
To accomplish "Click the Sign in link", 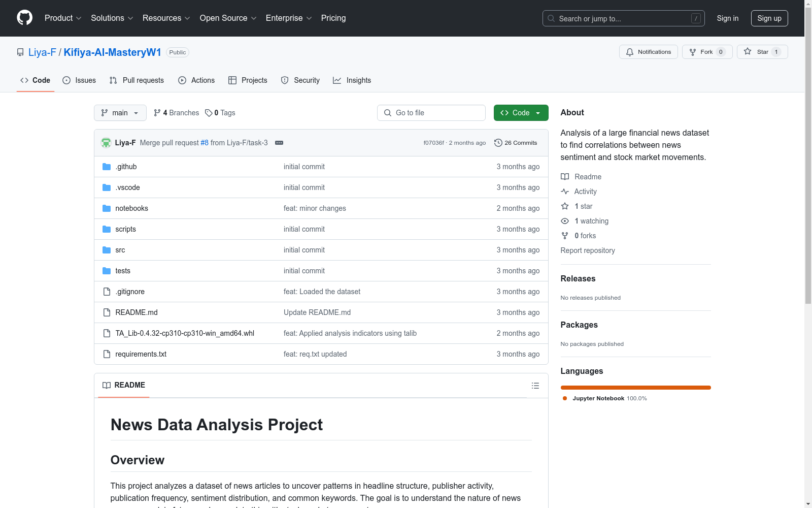I will pos(727,18).
